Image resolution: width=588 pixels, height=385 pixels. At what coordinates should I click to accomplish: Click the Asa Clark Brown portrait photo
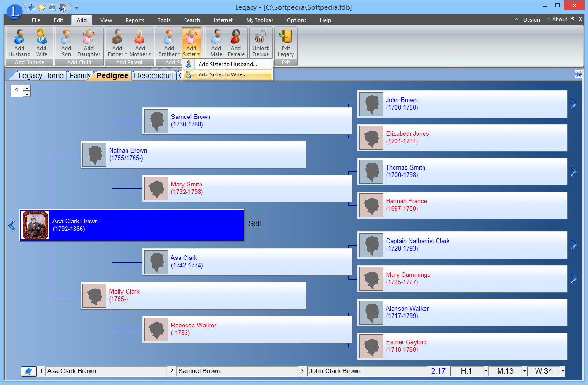(36, 225)
